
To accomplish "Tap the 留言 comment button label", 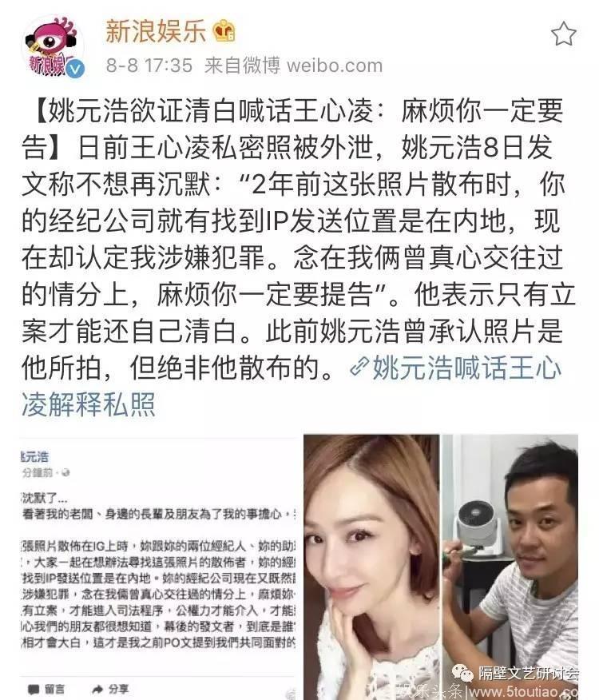I will click(x=54, y=690).
